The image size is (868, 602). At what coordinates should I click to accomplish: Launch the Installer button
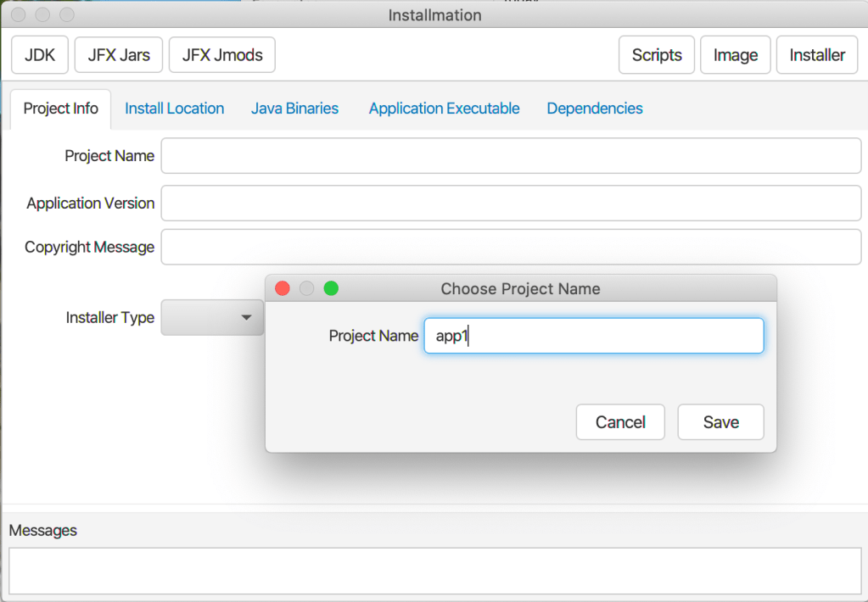(x=816, y=55)
